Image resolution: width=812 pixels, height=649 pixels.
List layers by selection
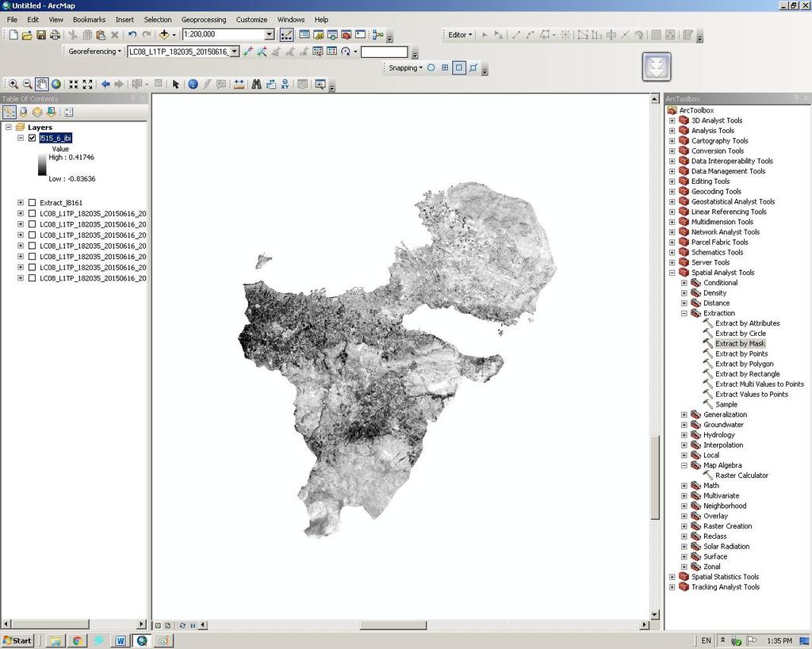pyautogui.click(x=52, y=112)
